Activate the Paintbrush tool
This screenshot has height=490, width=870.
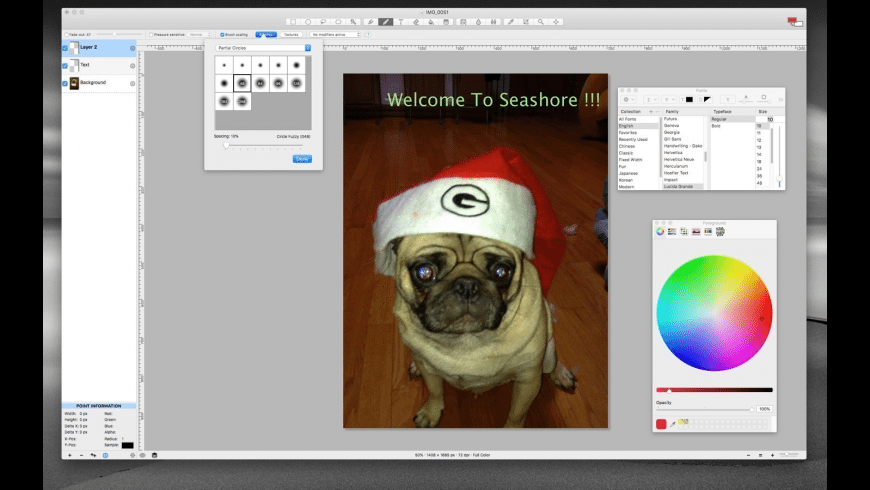coord(385,21)
